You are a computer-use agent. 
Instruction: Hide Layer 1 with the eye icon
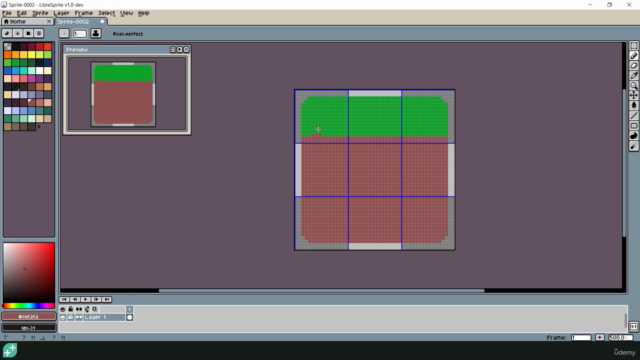pyautogui.click(x=63, y=317)
